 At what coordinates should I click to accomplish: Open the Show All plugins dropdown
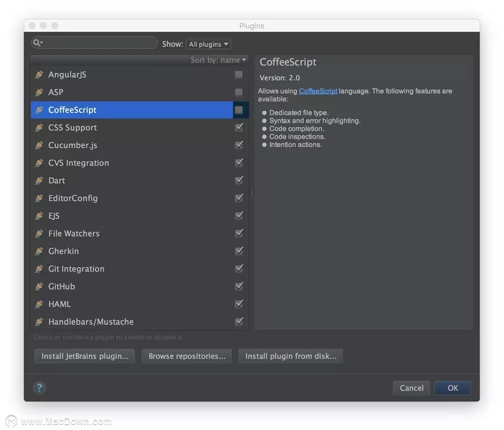tap(208, 44)
